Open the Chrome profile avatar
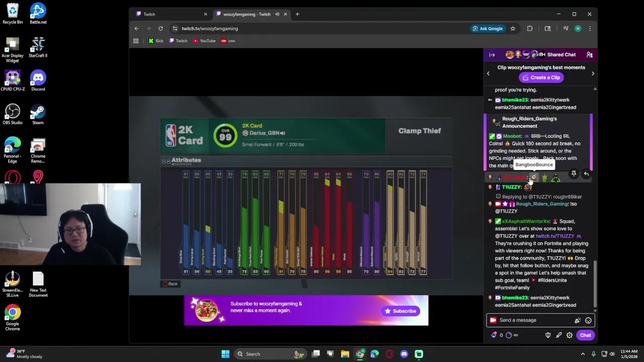Viewport: 644px width, 362px height. click(578, 29)
